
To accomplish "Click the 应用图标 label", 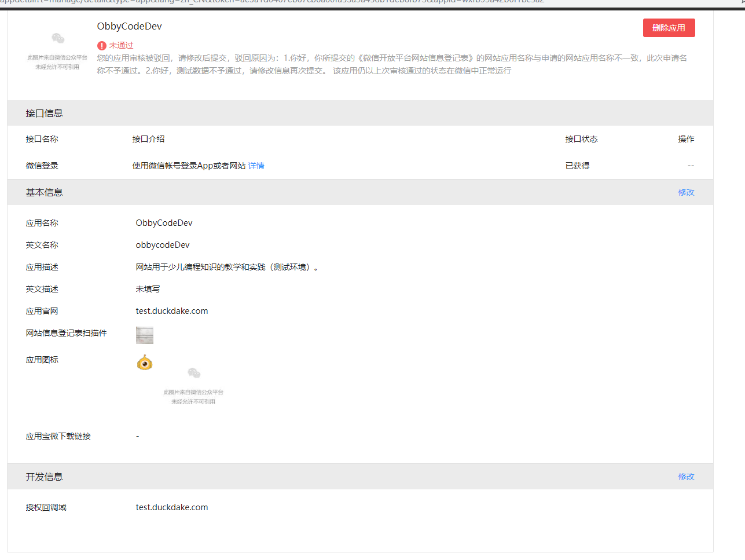I will pos(42,360).
